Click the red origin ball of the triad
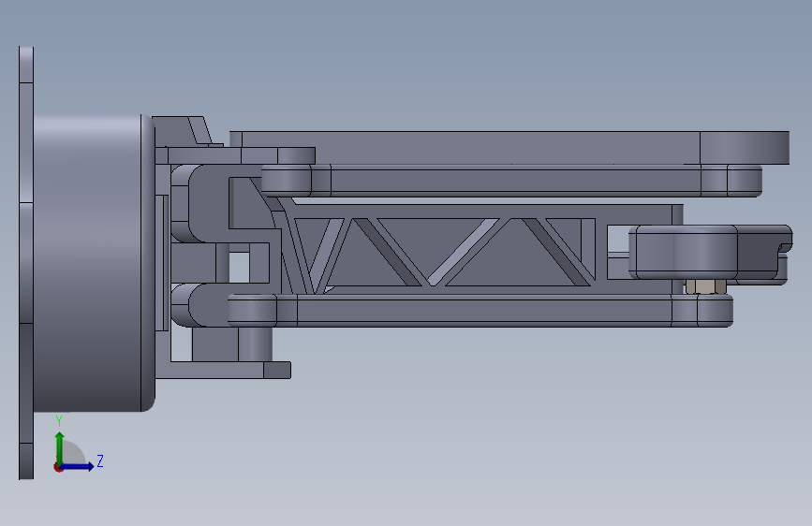This screenshot has height=526, width=812. pyautogui.click(x=58, y=467)
